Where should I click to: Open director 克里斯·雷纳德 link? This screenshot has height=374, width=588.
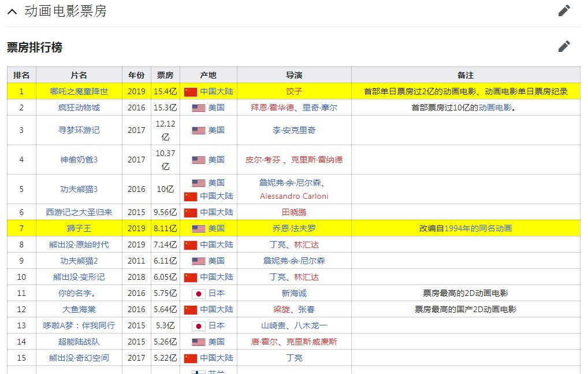click(317, 160)
